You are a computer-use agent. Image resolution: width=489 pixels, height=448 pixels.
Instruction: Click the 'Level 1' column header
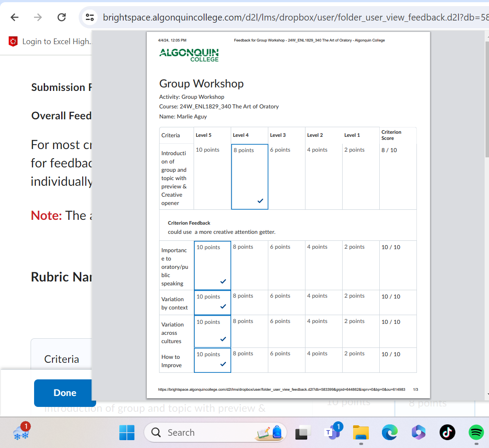tap(352, 135)
